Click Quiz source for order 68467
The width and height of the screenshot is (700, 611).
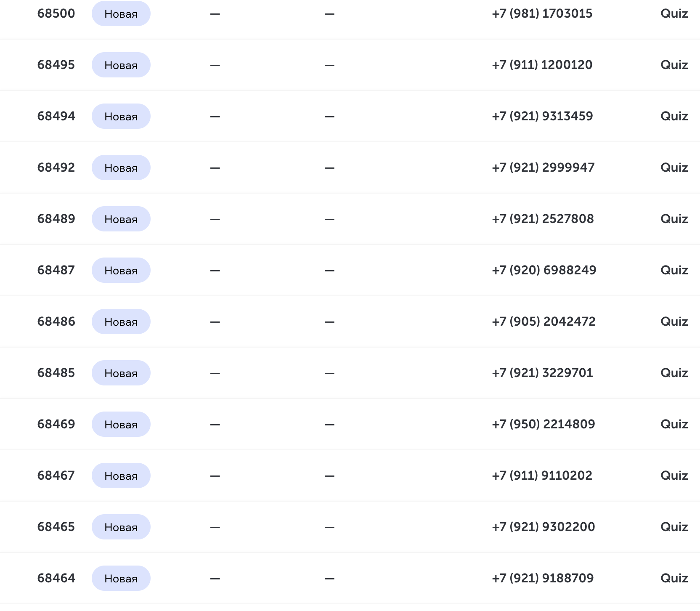tap(674, 476)
